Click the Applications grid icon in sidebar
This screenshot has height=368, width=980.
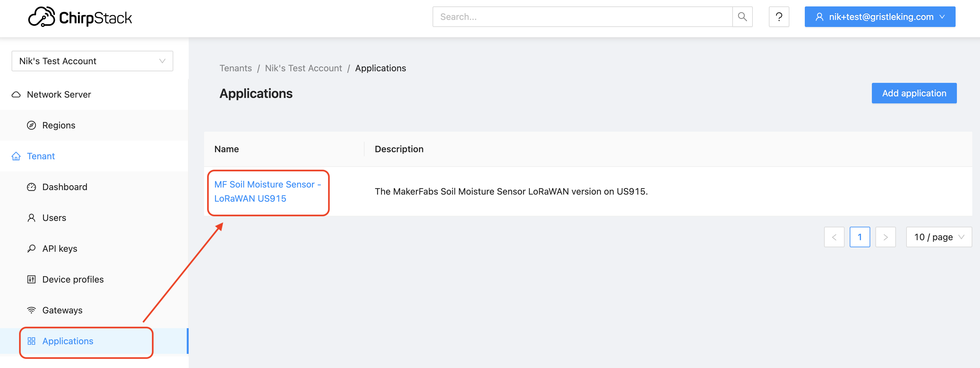pos(31,341)
